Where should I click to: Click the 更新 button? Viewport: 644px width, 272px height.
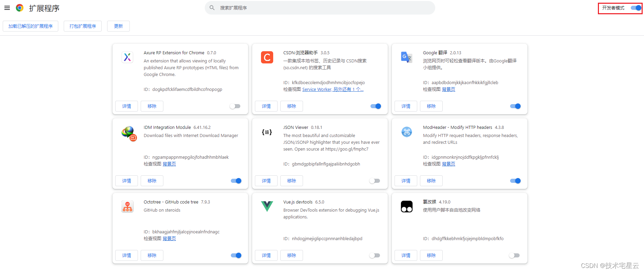pos(118,26)
